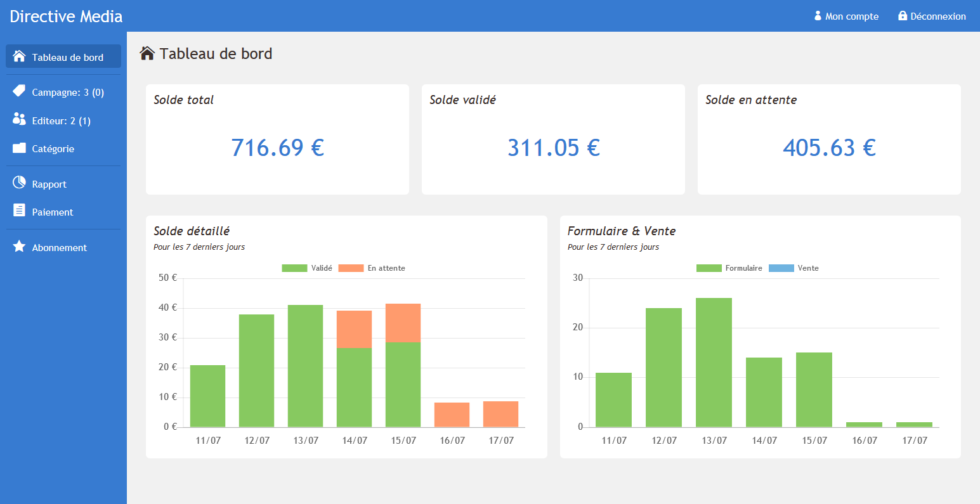
Task: Click the Directive Media logo link
Action: click(x=67, y=16)
